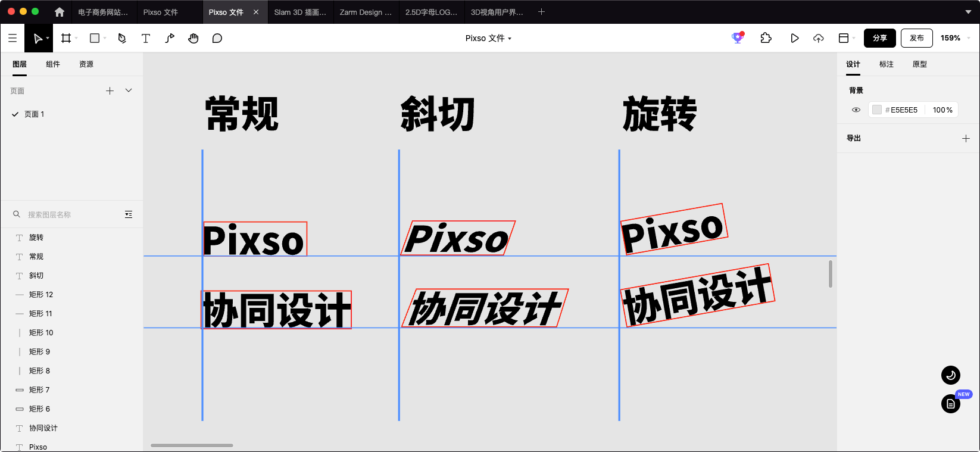Open the 电子商务网站 browser tab
The height and width of the screenshot is (452, 980).
104,12
